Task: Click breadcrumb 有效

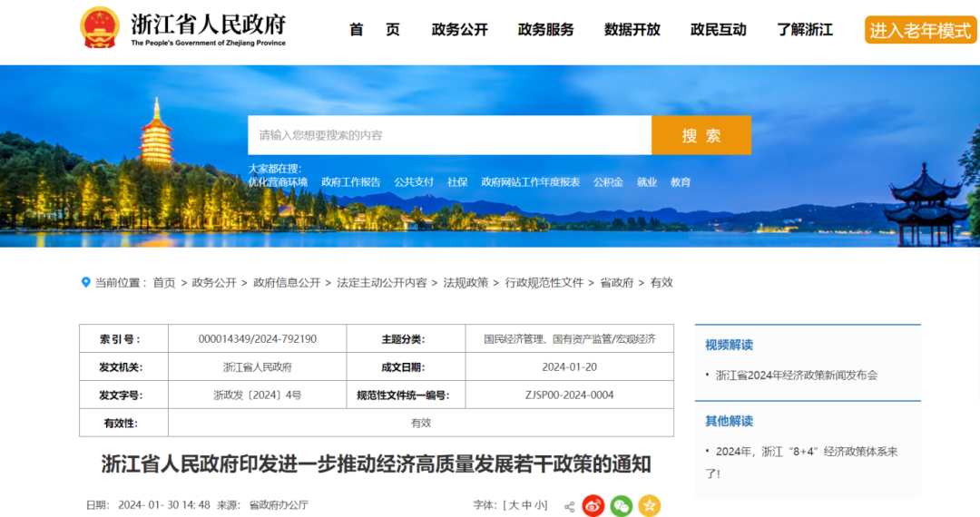Action: [x=661, y=282]
